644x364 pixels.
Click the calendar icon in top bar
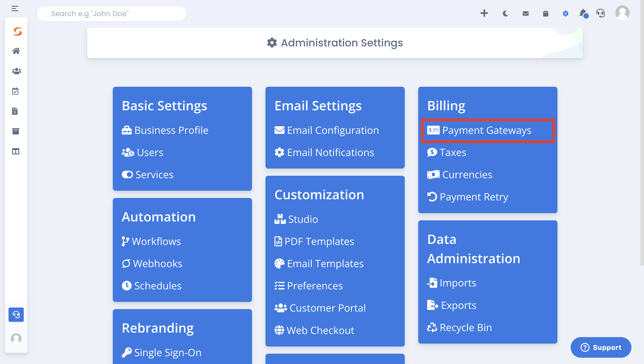coord(546,13)
